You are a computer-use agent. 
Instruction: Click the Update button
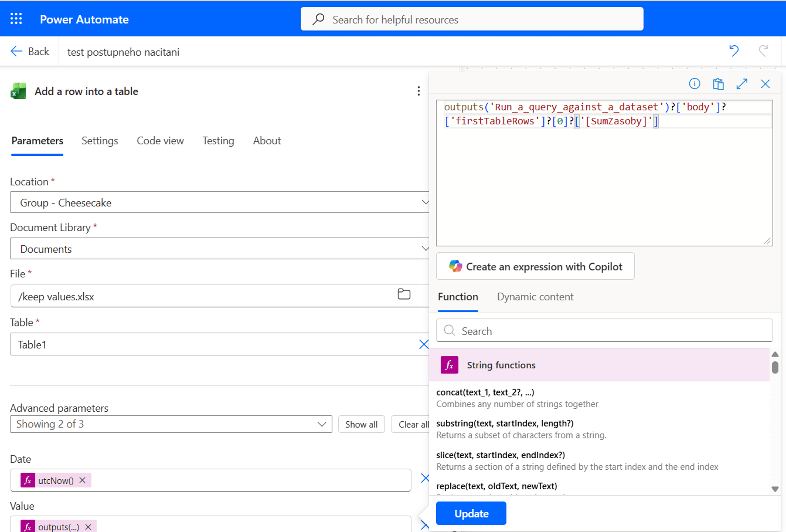pyautogui.click(x=471, y=513)
